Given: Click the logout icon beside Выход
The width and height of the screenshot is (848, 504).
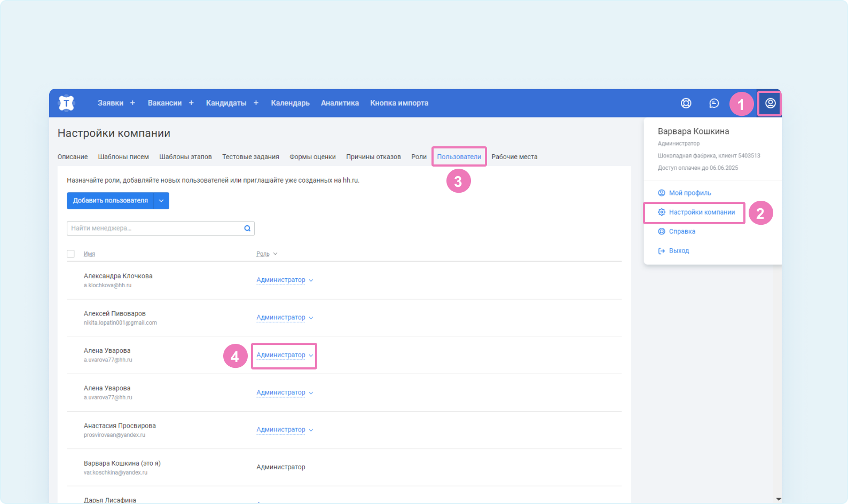Looking at the screenshot, I should 662,250.
